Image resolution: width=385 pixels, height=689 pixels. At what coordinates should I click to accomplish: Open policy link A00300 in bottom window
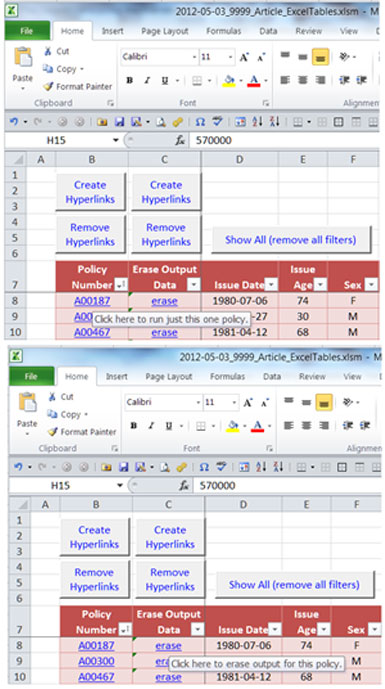[x=96, y=661]
